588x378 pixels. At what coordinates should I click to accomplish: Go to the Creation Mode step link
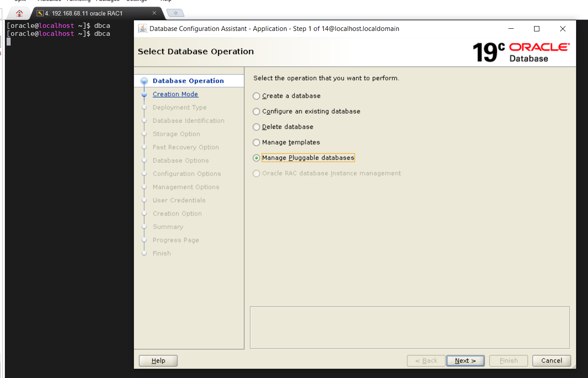(175, 94)
